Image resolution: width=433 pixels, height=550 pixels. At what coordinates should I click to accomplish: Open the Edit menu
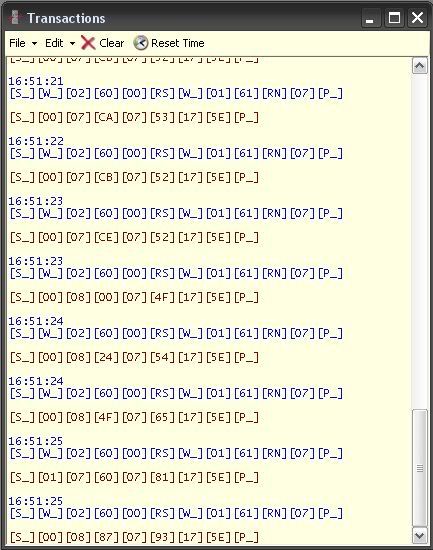tap(54, 43)
